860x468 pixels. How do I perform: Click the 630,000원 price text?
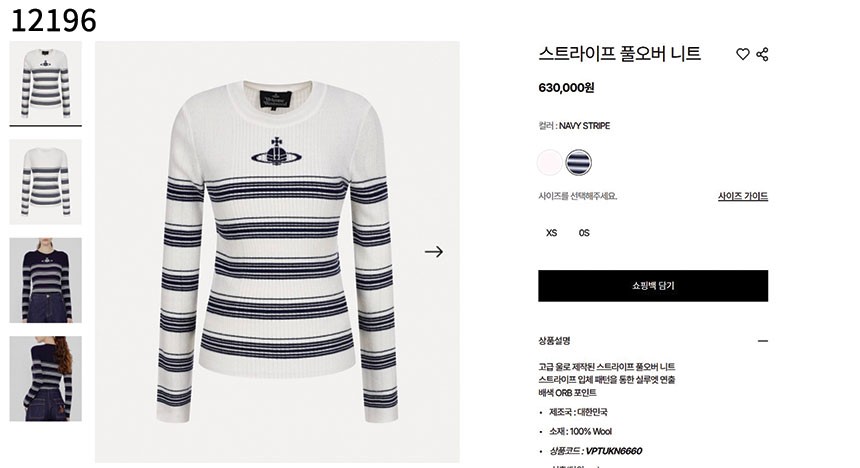click(x=566, y=88)
